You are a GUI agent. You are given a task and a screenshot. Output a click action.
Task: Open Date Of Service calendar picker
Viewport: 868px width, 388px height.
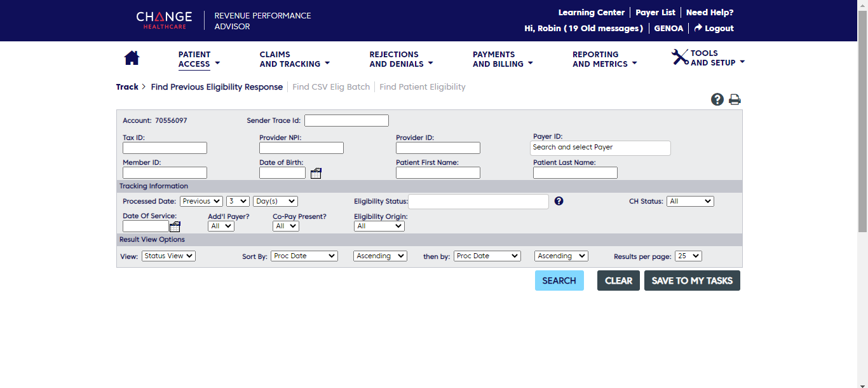pyautogui.click(x=175, y=226)
